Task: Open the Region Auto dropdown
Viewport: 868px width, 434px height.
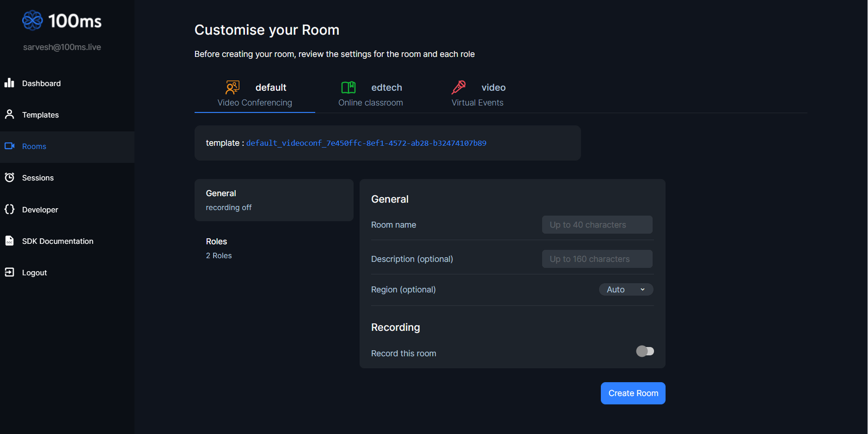Action: click(x=626, y=289)
